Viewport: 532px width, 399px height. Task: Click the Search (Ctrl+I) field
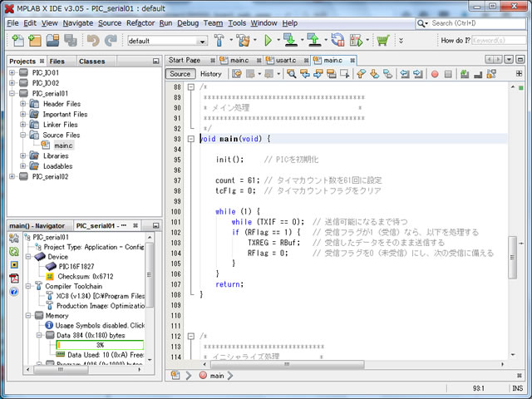tap(470, 23)
